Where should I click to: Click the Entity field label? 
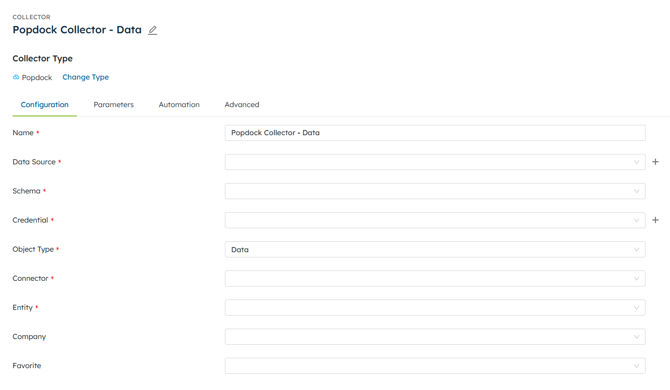(x=22, y=307)
